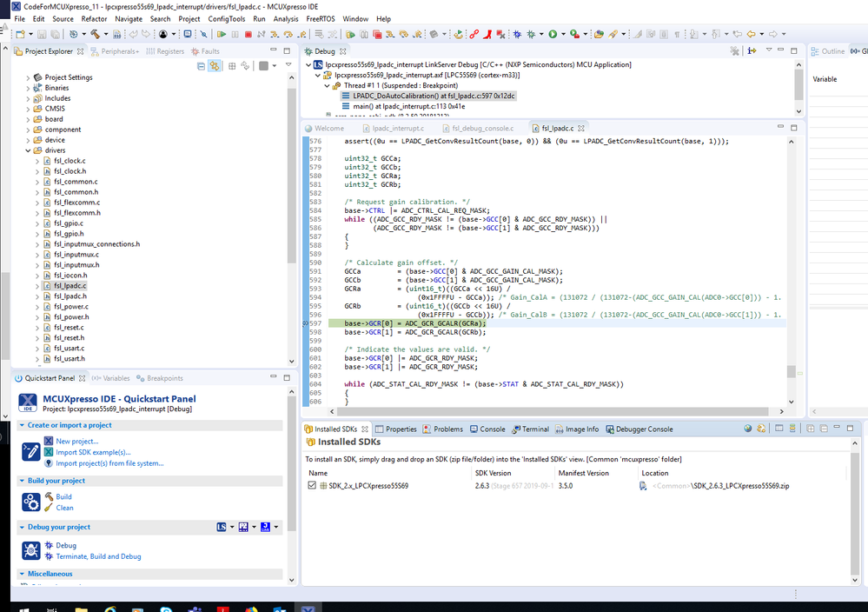The height and width of the screenshot is (612, 868).
Task: Click the Link with Editor icon in Project Explorer
Action: pyautogui.click(x=214, y=66)
